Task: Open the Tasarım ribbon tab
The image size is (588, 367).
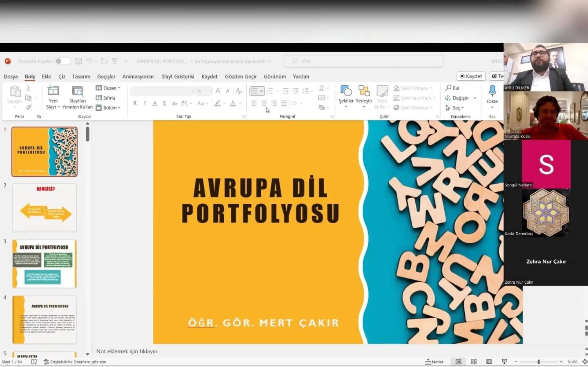Action: click(81, 76)
